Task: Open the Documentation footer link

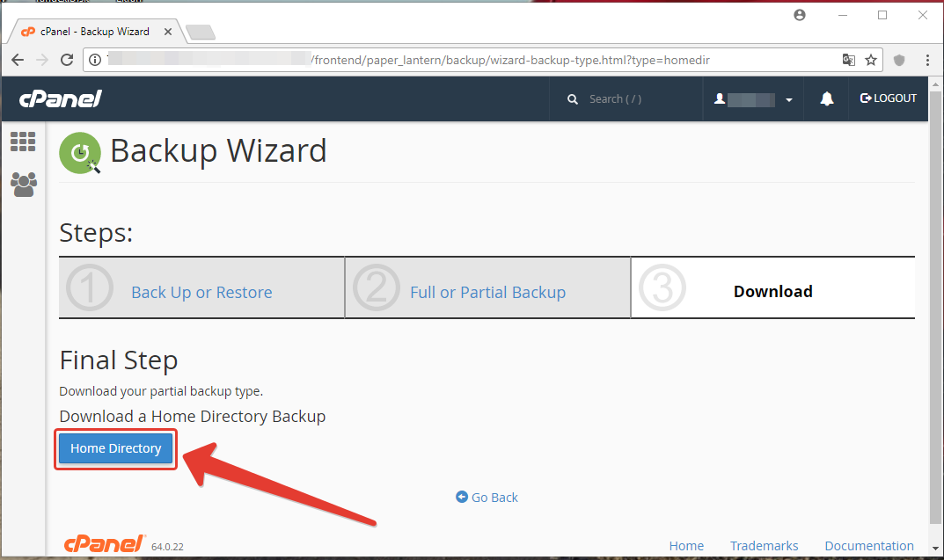Action: click(868, 546)
